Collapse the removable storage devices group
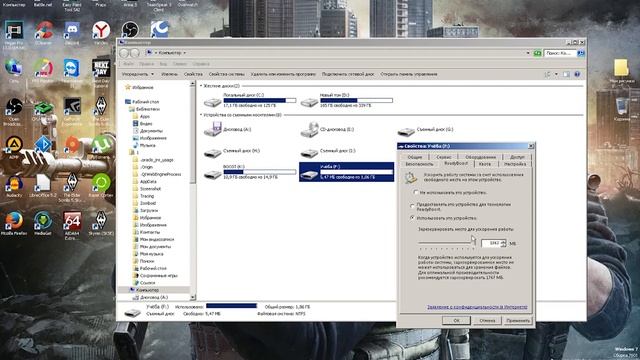640x360 pixels. click(201, 115)
